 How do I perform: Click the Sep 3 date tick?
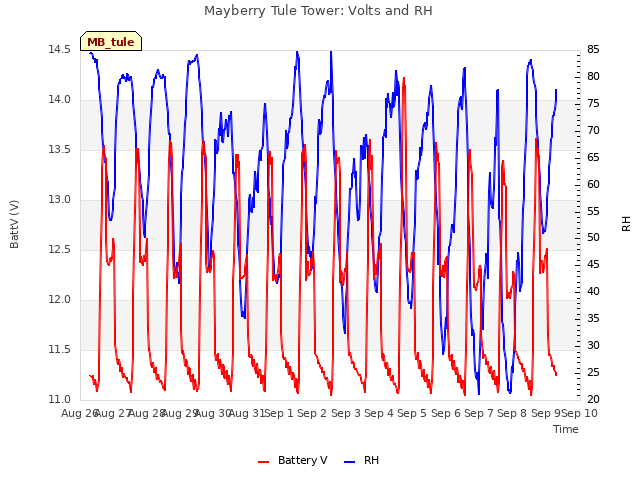point(346,413)
